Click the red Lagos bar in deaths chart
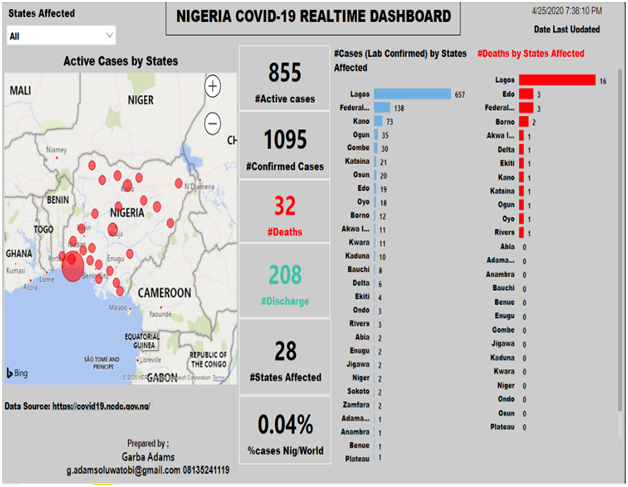This screenshot has width=628, height=487. point(558,80)
